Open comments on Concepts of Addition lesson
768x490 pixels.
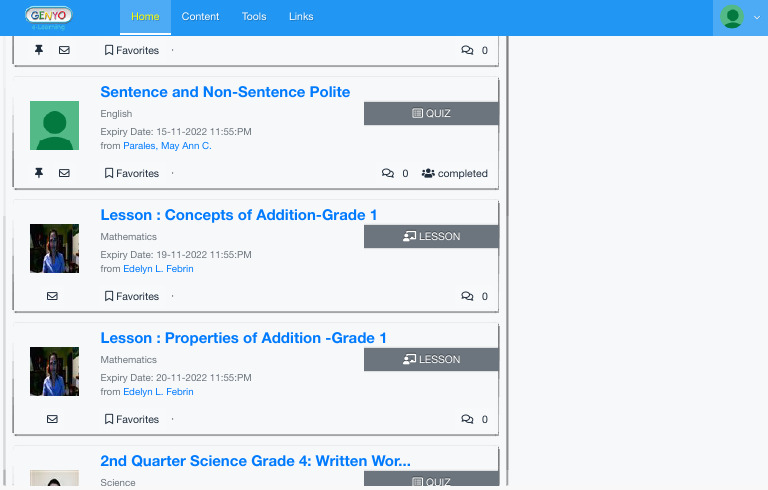coord(467,296)
